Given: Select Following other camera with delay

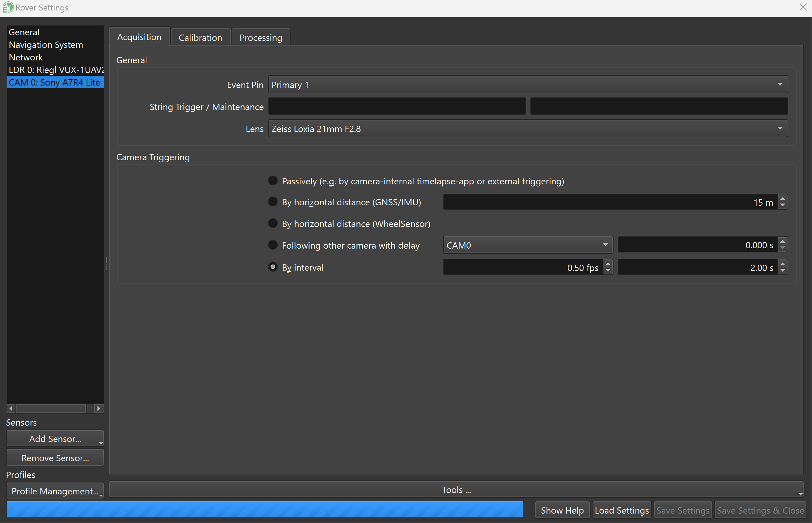Looking at the screenshot, I should coord(273,245).
